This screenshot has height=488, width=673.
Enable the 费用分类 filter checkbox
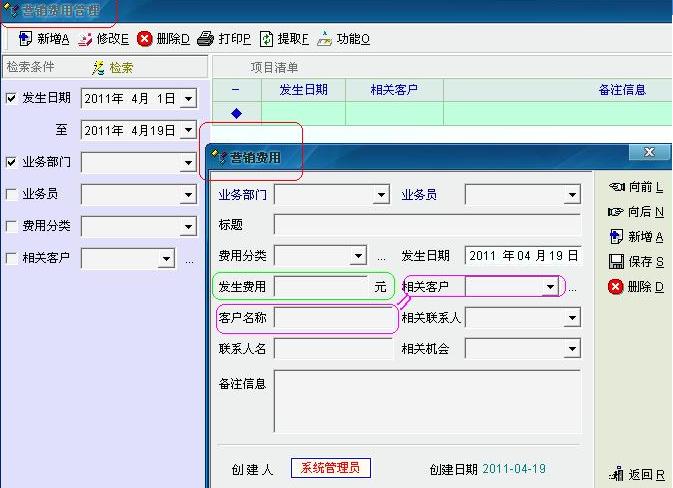coord(11,226)
